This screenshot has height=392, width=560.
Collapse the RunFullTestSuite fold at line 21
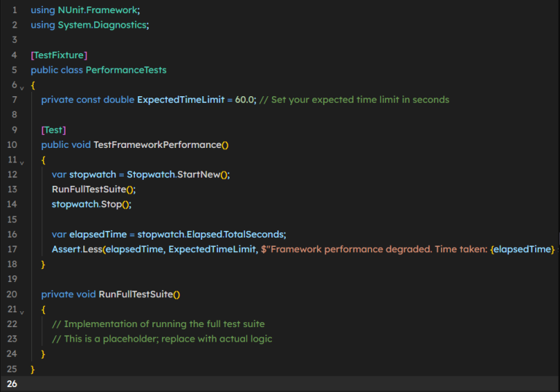(22, 313)
